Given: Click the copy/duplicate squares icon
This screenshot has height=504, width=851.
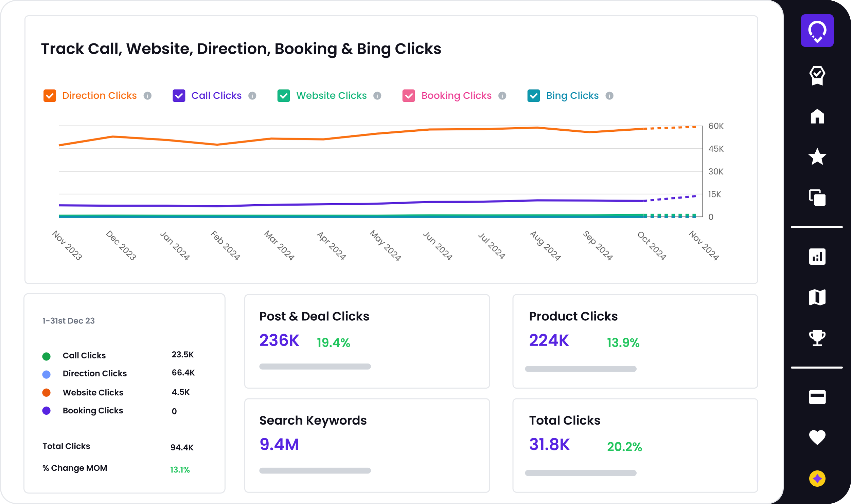Looking at the screenshot, I should (x=817, y=197).
